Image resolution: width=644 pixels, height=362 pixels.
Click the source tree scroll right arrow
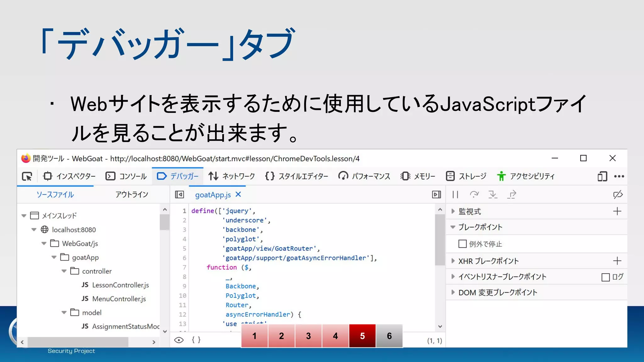tap(154, 342)
